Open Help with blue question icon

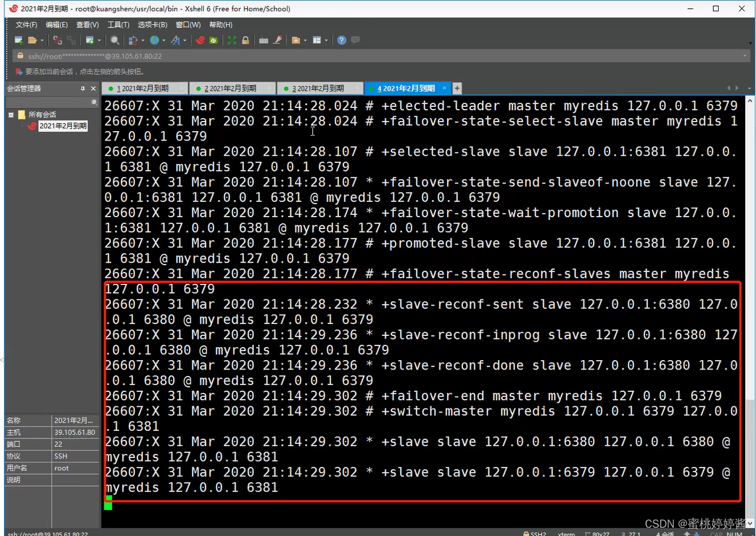pos(341,40)
